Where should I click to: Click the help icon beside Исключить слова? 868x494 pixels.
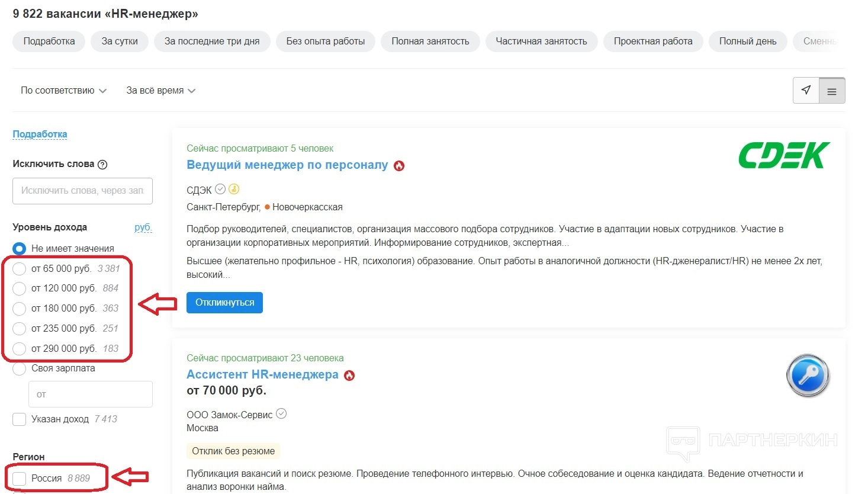102,165
